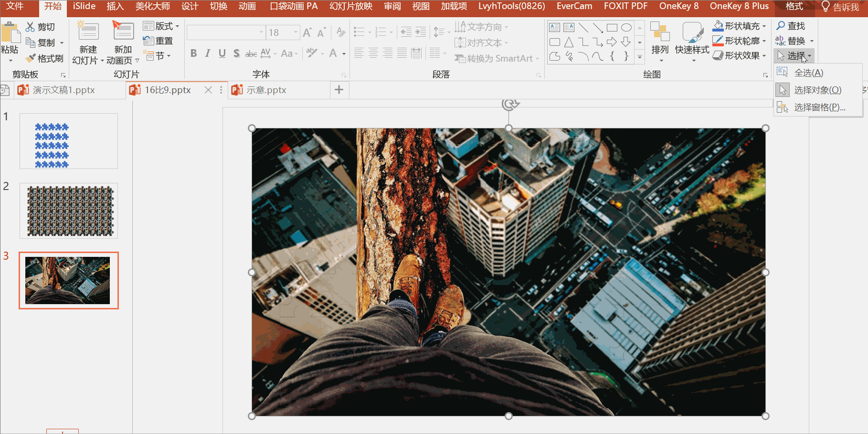Click Select All (全选) in the menu

[808, 73]
